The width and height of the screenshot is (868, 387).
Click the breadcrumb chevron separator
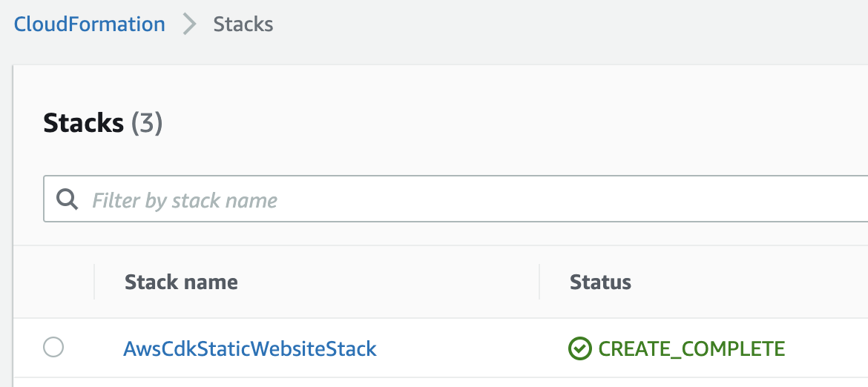pyautogui.click(x=189, y=24)
